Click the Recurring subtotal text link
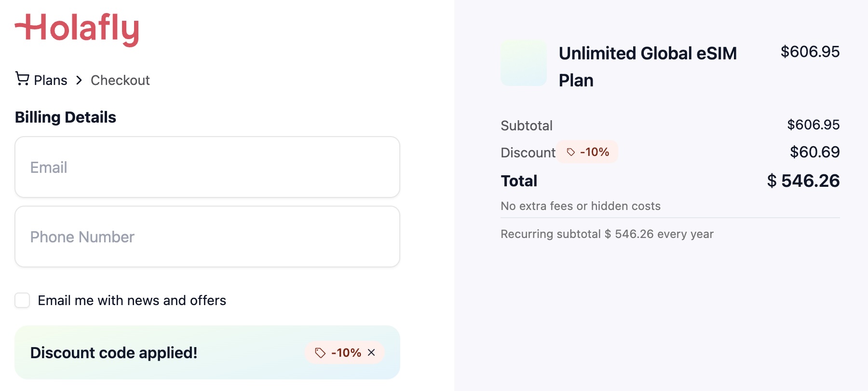 click(607, 234)
